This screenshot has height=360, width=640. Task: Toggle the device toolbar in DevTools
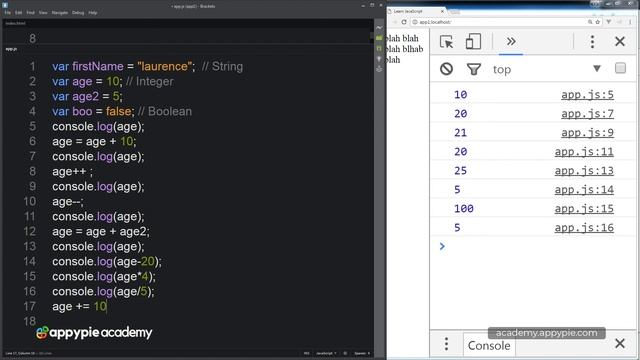point(473,42)
